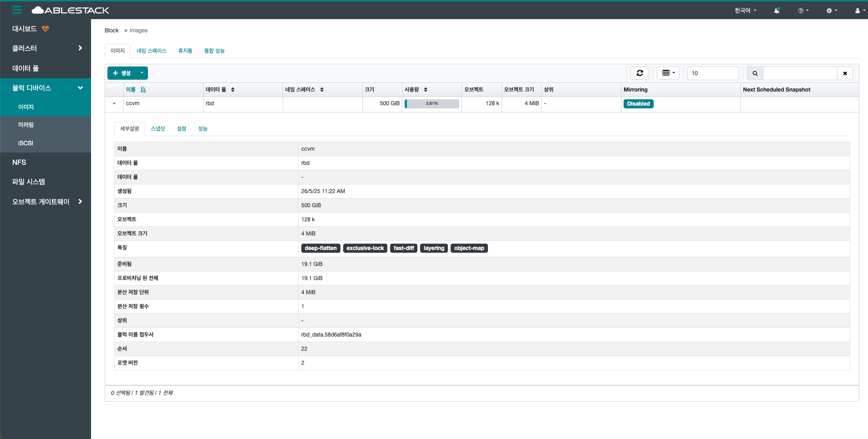Open the 네임 스페이스 tab

coord(152,51)
